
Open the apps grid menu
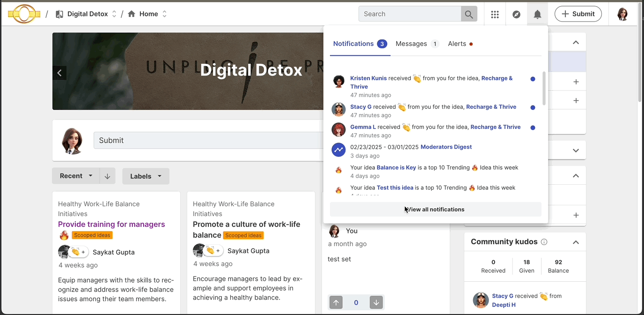coord(495,14)
